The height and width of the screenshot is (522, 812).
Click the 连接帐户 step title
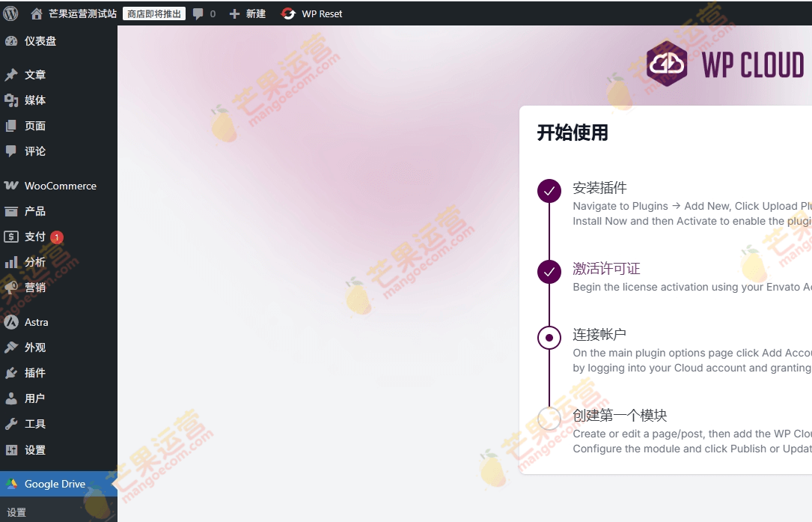pos(599,334)
